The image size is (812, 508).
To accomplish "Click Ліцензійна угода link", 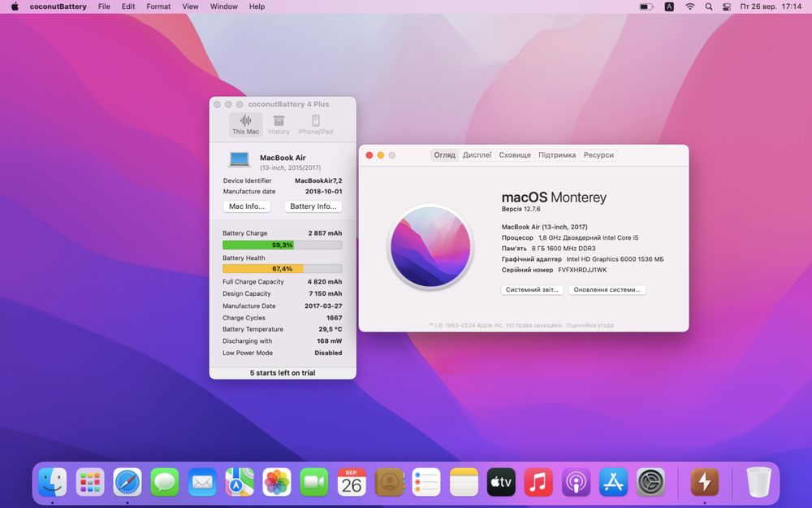I will pyautogui.click(x=590, y=326).
